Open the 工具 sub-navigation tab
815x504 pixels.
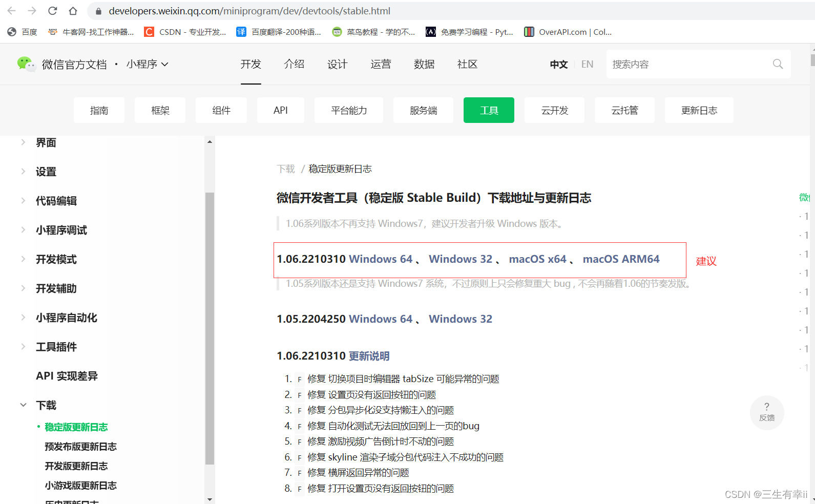pyautogui.click(x=489, y=110)
